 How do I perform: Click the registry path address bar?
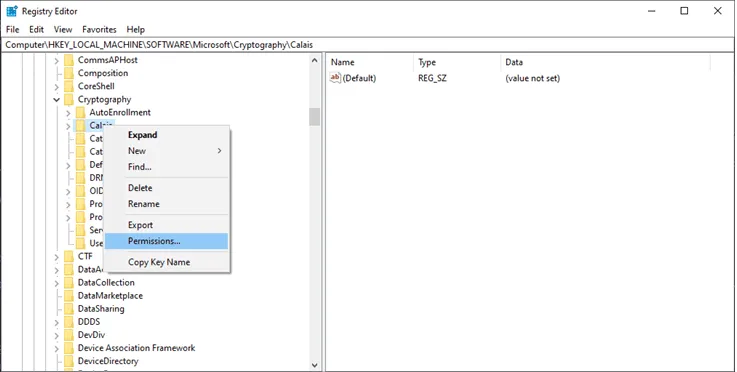(368, 45)
